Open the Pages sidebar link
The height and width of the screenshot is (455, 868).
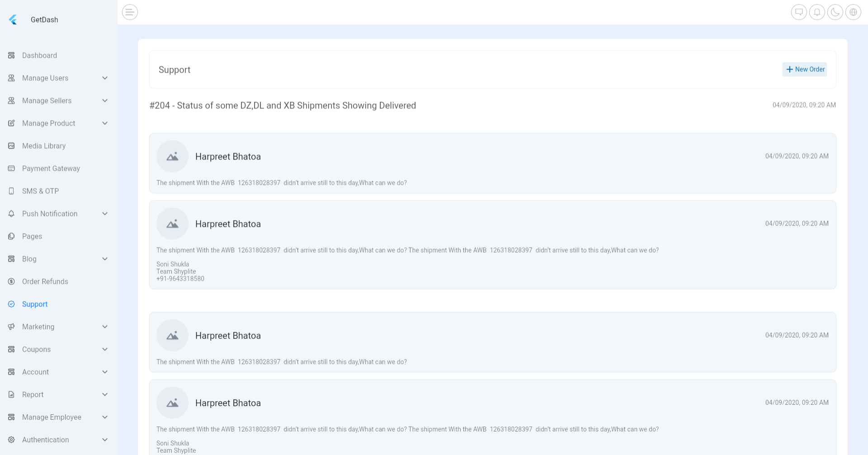click(32, 236)
